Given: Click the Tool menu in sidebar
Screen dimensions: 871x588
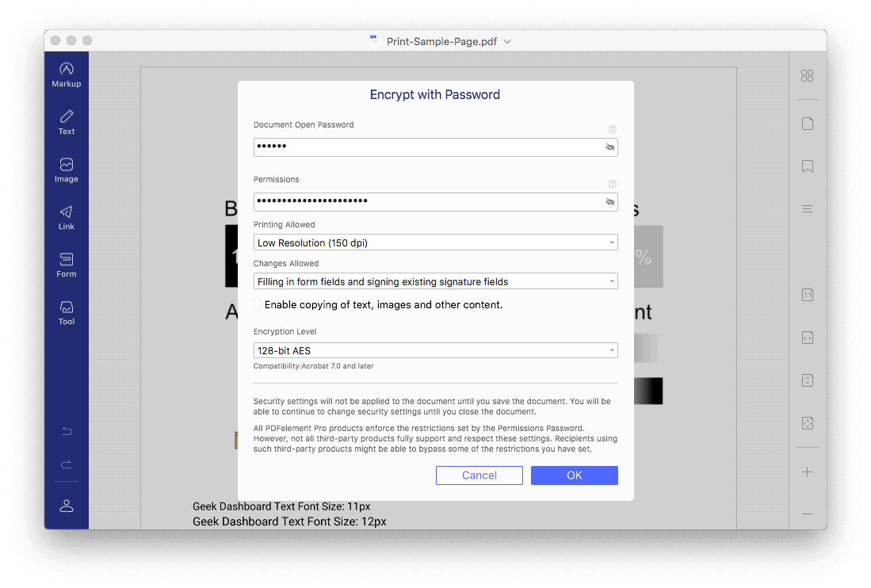Looking at the screenshot, I should point(67,312).
